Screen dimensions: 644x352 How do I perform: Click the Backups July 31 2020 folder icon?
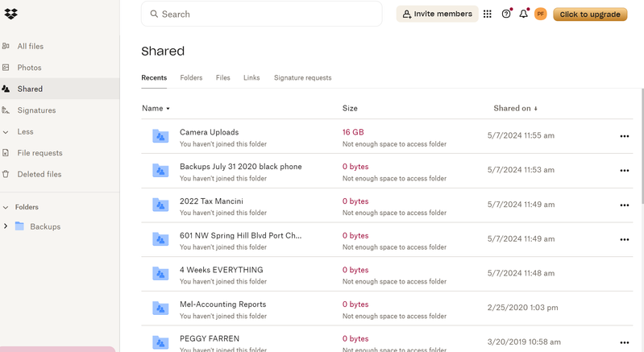pos(160,170)
